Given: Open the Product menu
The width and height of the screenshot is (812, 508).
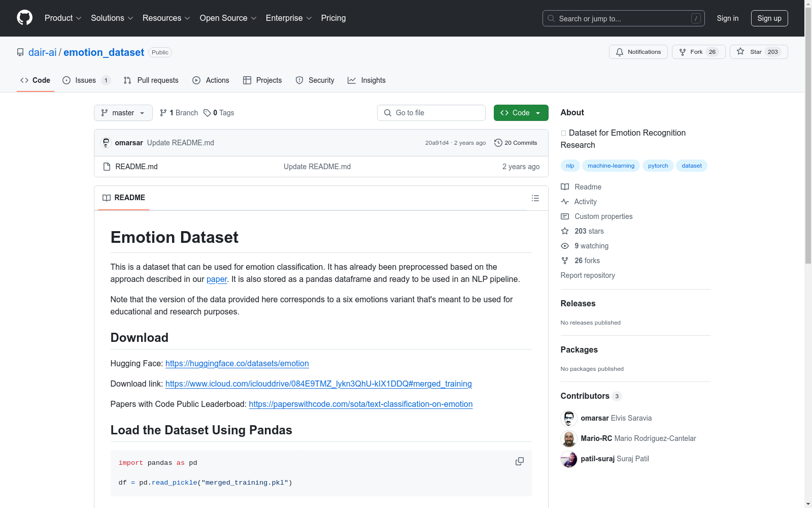Looking at the screenshot, I should coord(63,18).
